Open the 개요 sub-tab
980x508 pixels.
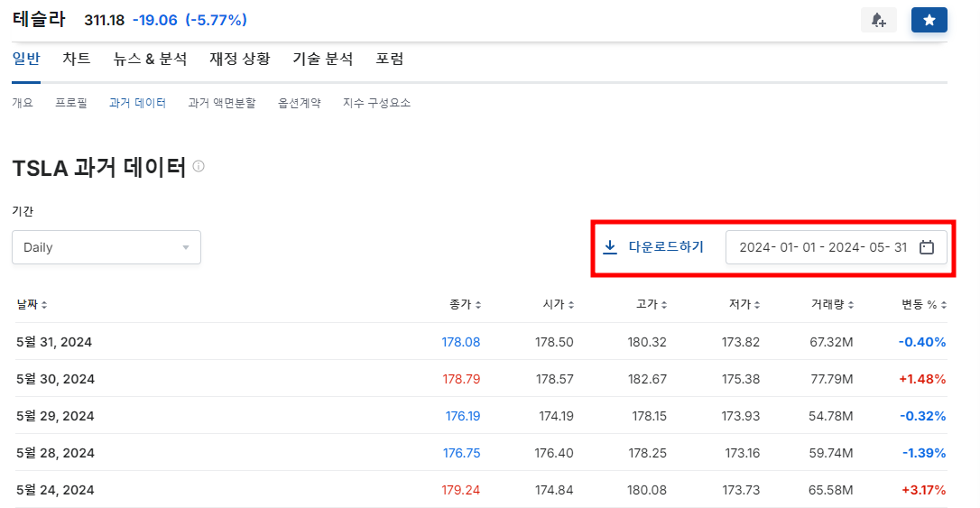pyautogui.click(x=23, y=103)
